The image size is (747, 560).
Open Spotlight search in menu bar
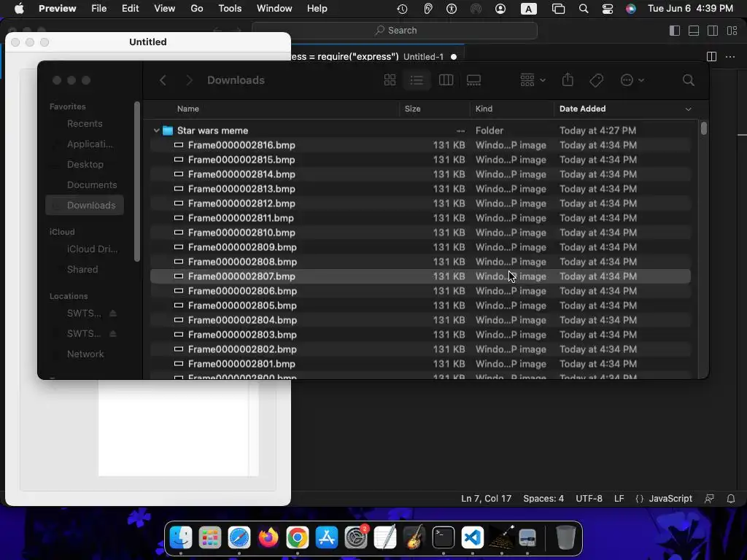point(583,9)
